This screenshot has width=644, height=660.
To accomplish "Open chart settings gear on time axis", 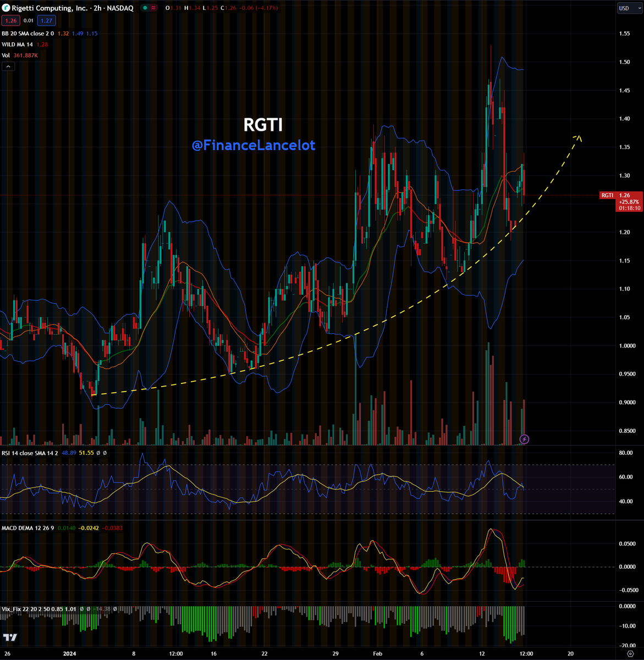I will [629, 654].
